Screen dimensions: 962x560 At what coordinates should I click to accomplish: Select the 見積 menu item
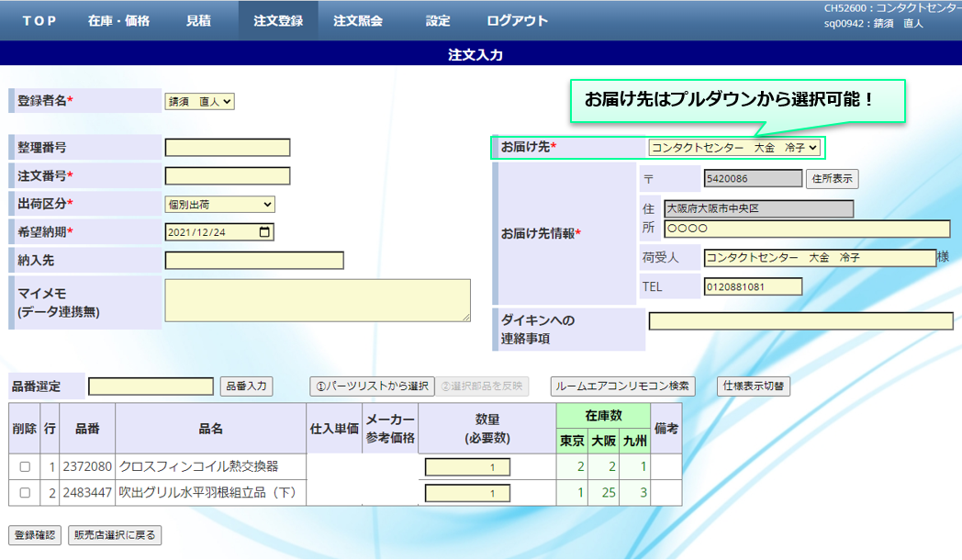197,21
